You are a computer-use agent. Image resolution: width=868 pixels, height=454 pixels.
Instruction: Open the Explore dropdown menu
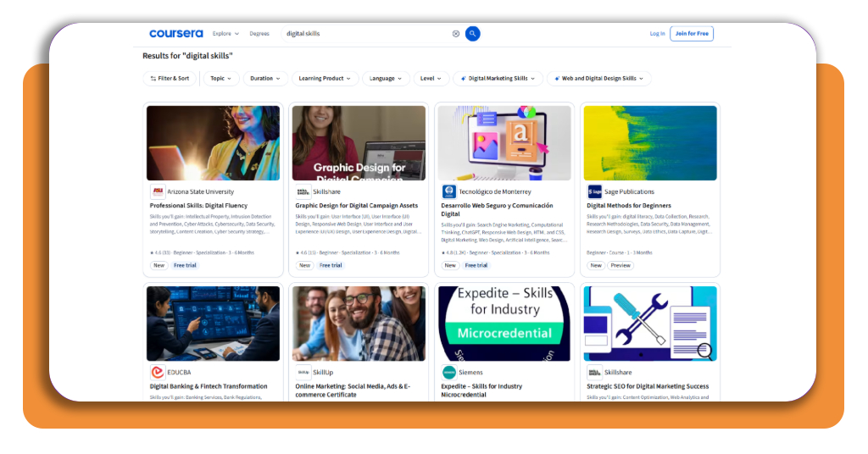(x=225, y=34)
